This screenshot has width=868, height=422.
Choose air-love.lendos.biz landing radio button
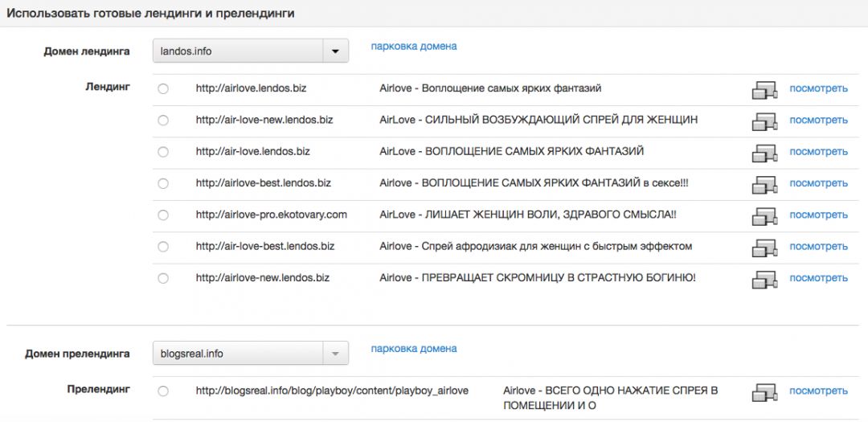[162, 152]
